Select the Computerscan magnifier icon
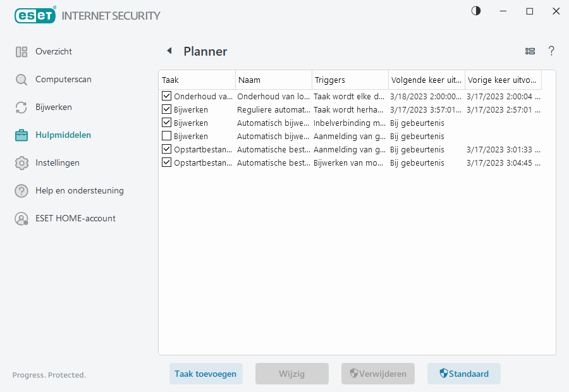 tap(21, 79)
